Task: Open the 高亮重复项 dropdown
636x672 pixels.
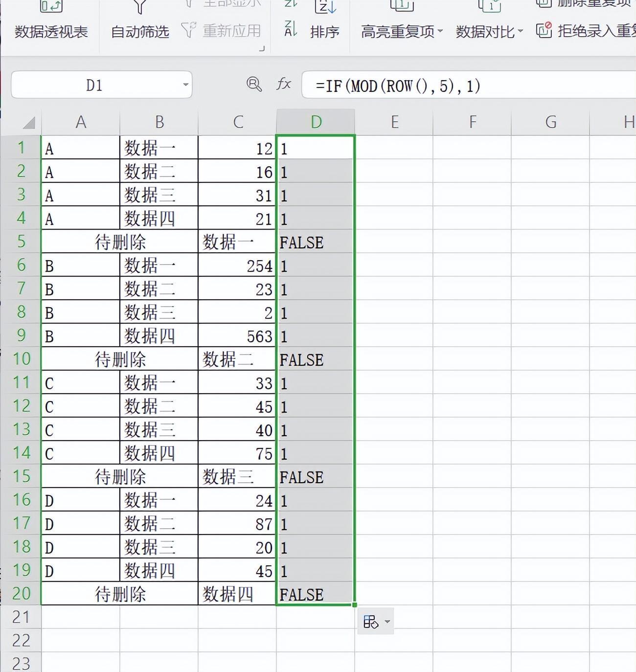Action: pyautogui.click(x=440, y=31)
